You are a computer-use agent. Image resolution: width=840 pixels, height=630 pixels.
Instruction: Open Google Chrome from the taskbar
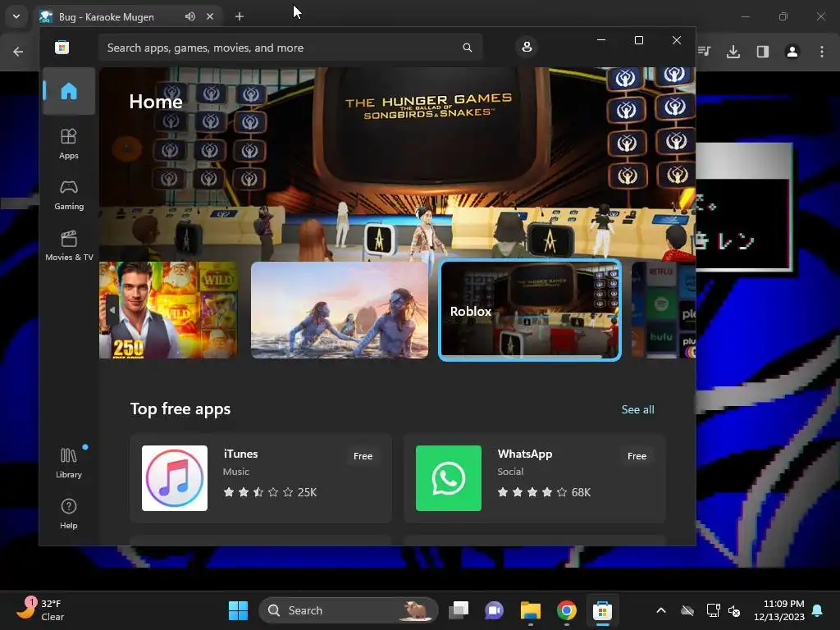566,610
